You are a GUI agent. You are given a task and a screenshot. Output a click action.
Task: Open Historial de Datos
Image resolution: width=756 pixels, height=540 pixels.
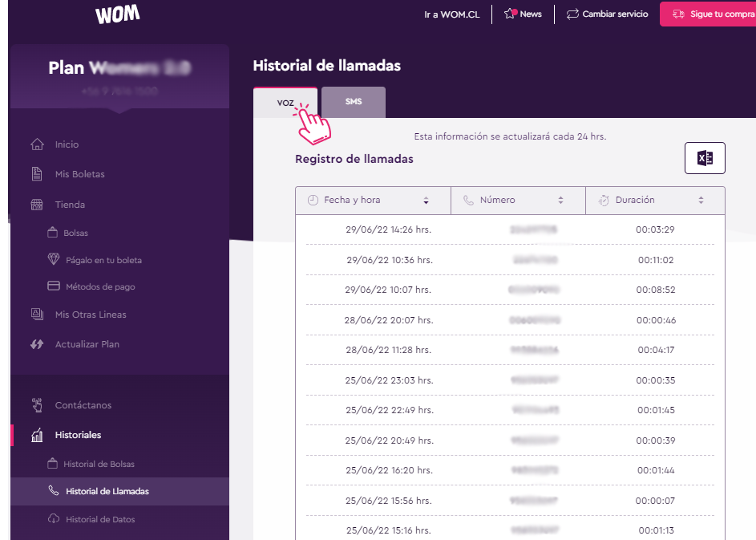click(100, 519)
